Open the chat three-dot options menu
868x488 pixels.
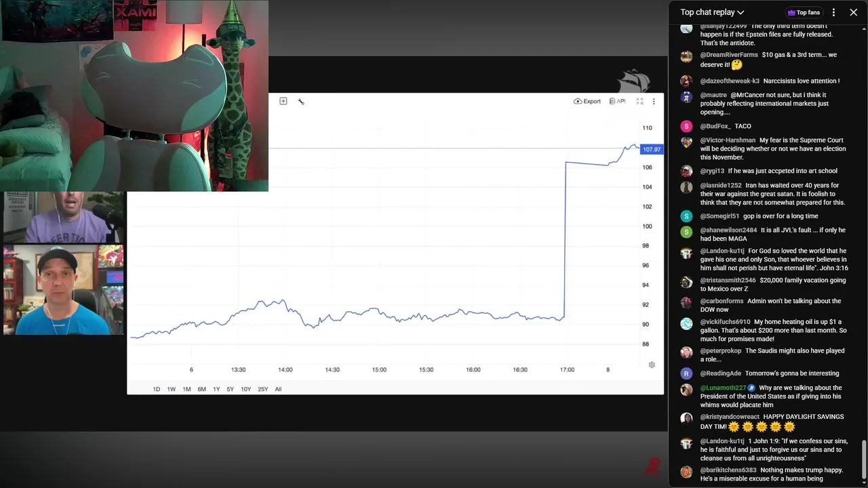tap(833, 12)
